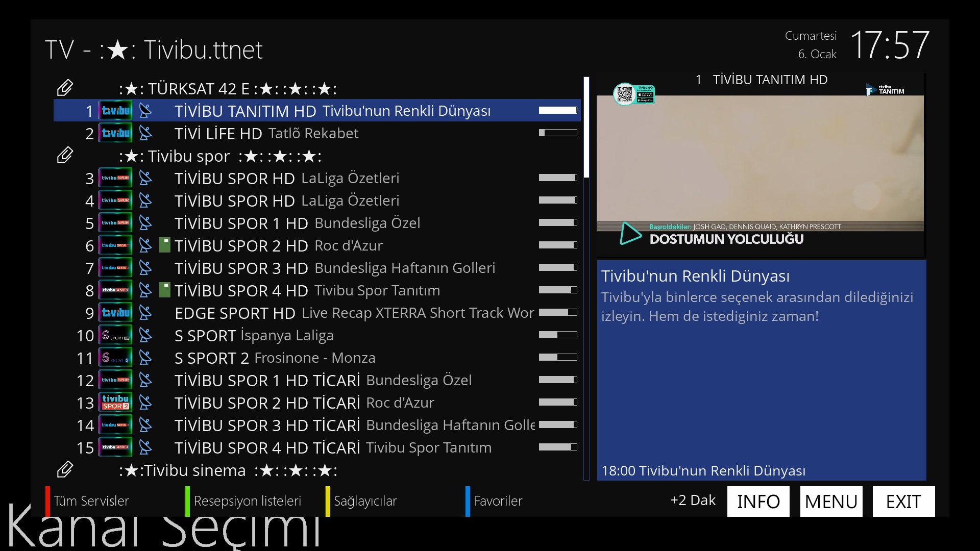This screenshot has height=551, width=980.
Task: Click the progress bar of S SPORT 2
Action: click(x=558, y=358)
